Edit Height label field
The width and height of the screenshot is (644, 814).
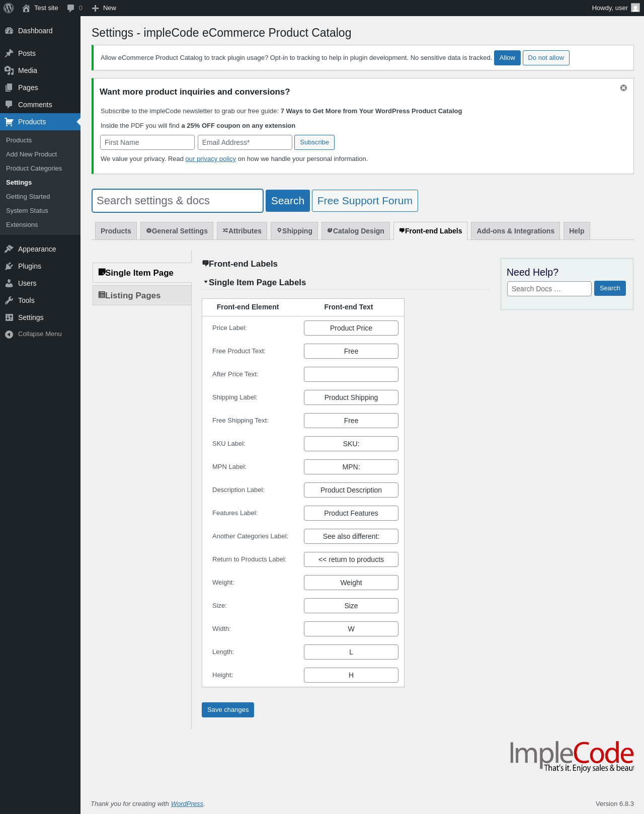(351, 675)
